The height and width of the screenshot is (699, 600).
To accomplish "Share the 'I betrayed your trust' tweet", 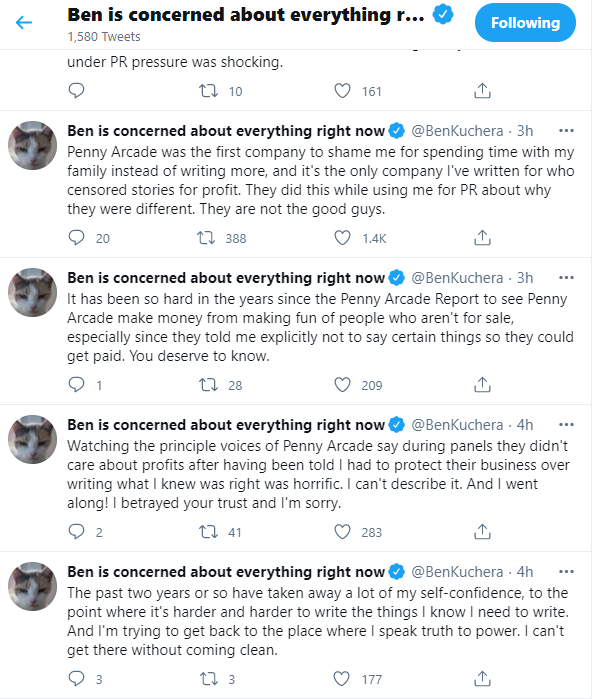I will 482,532.
